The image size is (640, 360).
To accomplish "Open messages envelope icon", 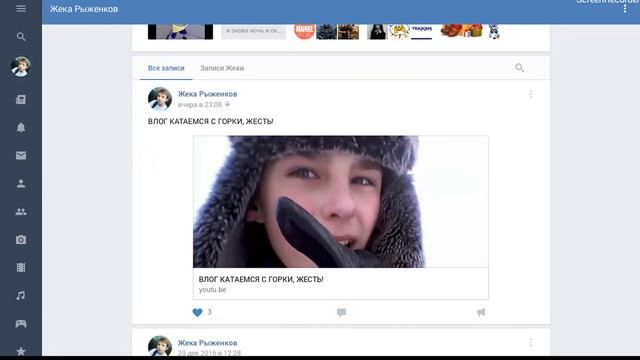I will click(x=21, y=156).
